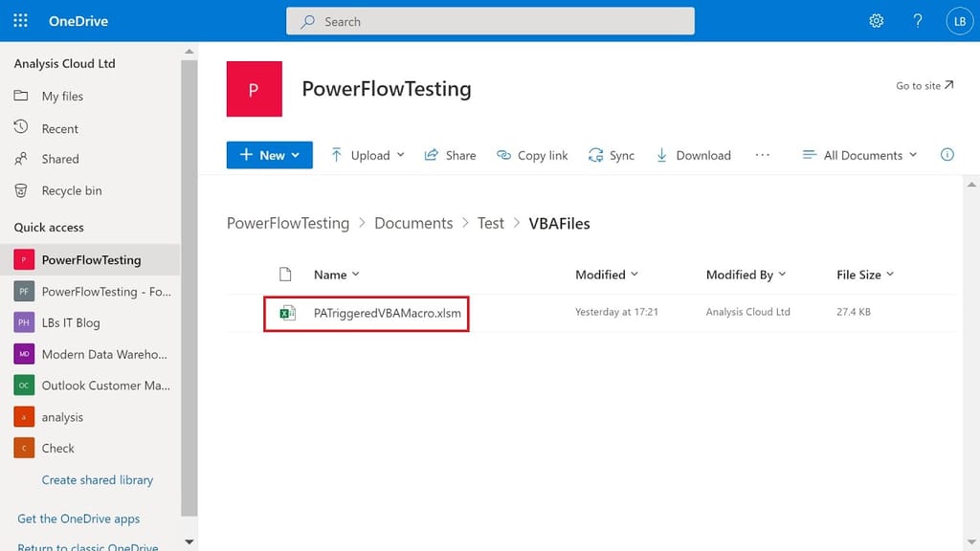Image resolution: width=980 pixels, height=551 pixels.
Task: Open the Documents breadcrumb item
Action: point(412,222)
